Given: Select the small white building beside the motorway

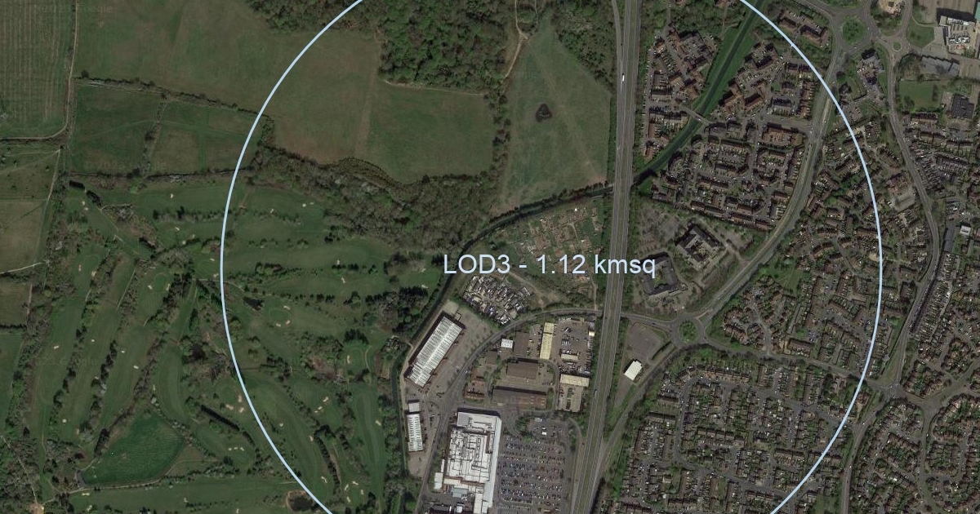Looking at the screenshot, I should [633, 370].
